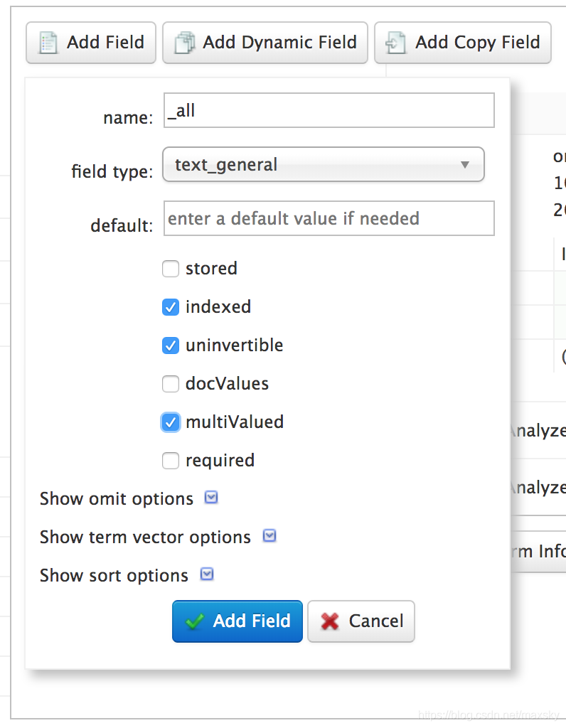
Task: Click the stored label text
Action: tap(211, 268)
